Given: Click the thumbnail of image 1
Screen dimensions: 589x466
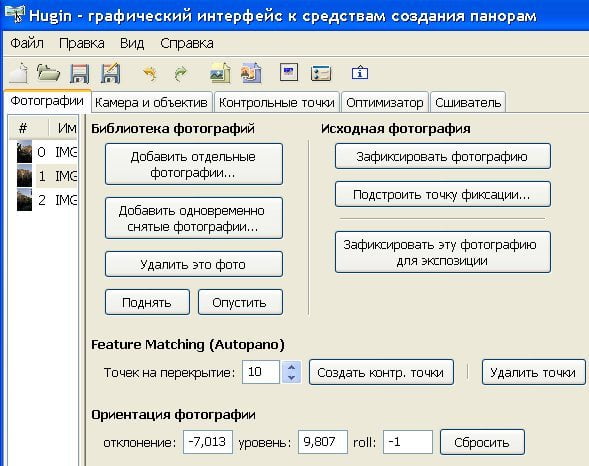Looking at the screenshot, I should [24, 176].
